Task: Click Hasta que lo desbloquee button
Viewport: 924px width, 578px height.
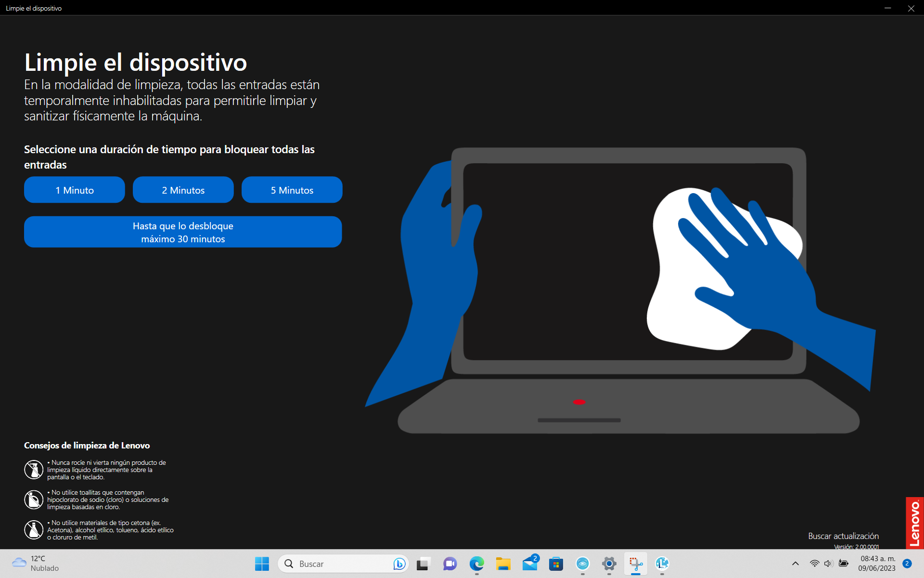Action: pos(183,232)
